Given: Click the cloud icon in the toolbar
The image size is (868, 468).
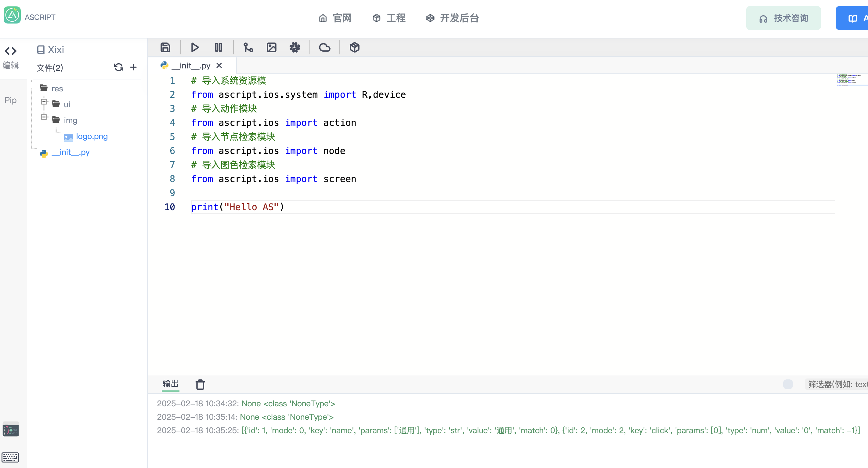Looking at the screenshot, I should [x=324, y=48].
